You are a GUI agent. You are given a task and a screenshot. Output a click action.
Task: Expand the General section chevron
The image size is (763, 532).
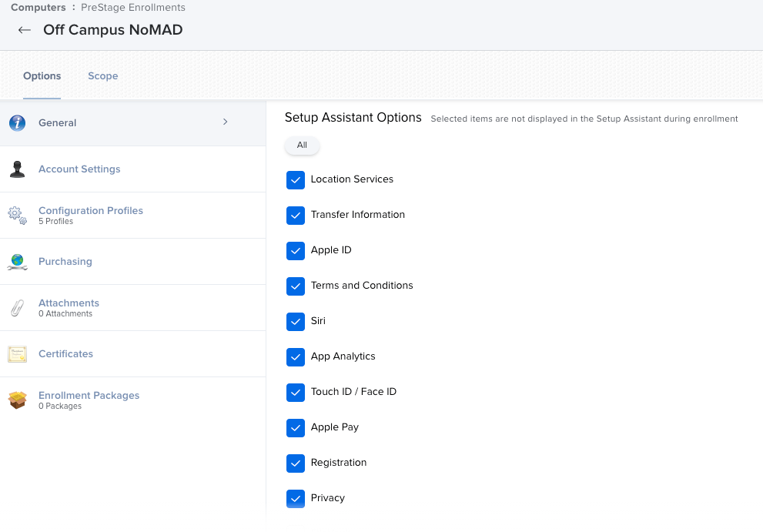pyautogui.click(x=225, y=122)
